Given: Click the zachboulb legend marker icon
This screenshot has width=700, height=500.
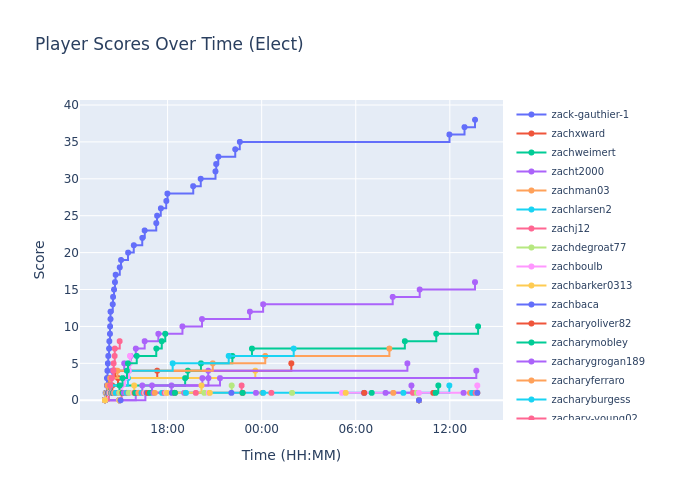Looking at the screenshot, I should click(531, 267).
